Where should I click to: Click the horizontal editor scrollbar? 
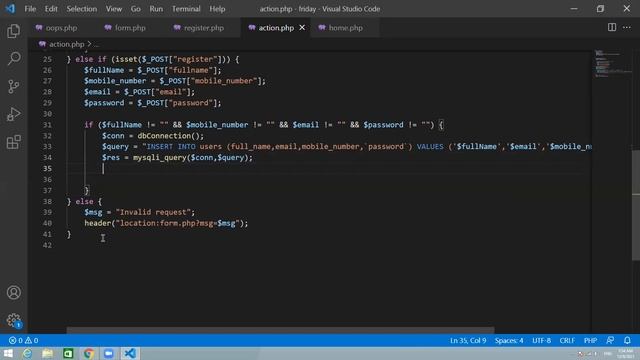(280, 330)
